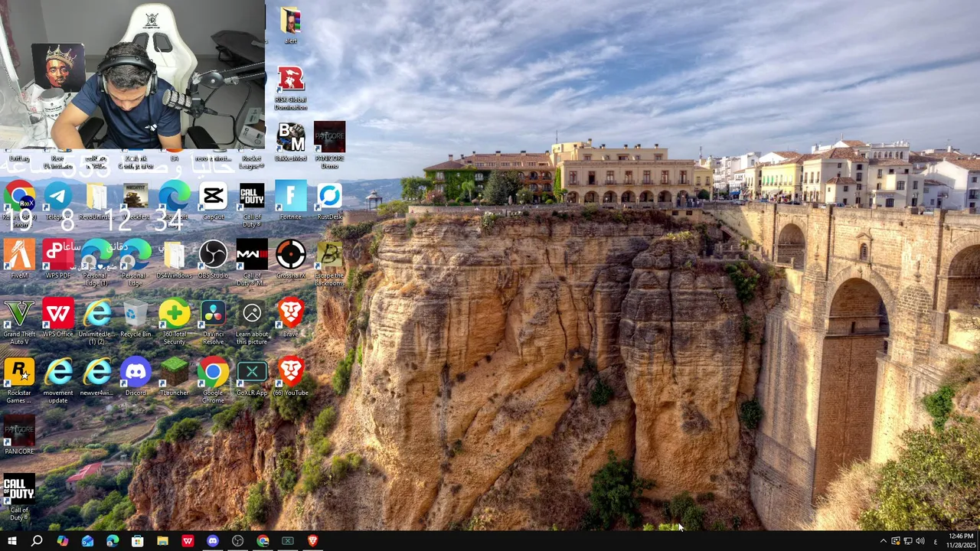980x551 pixels.
Task: Open the WPS Office desktop shortcut
Action: pos(58,318)
